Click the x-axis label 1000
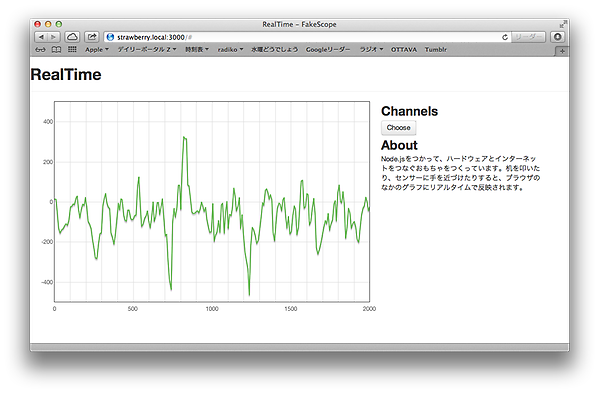600x394 pixels. 212,309
